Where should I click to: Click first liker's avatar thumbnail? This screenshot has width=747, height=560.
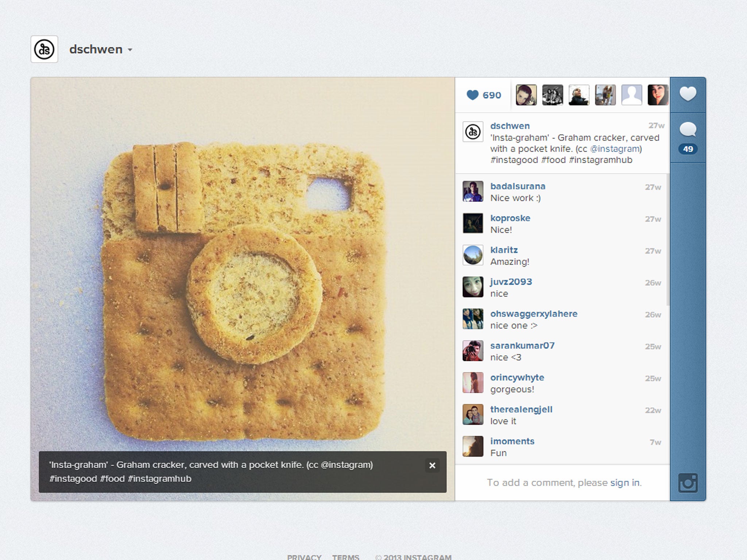(x=526, y=95)
